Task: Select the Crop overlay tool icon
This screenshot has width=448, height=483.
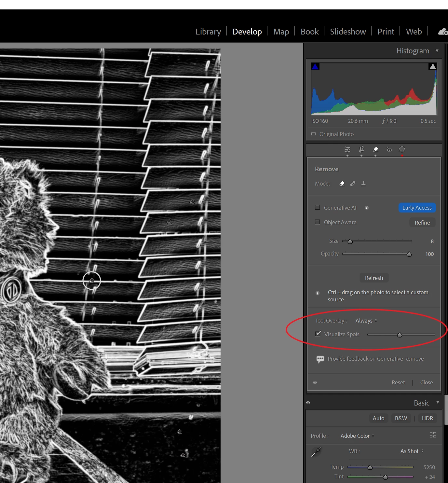Action: [x=361, y=149]
